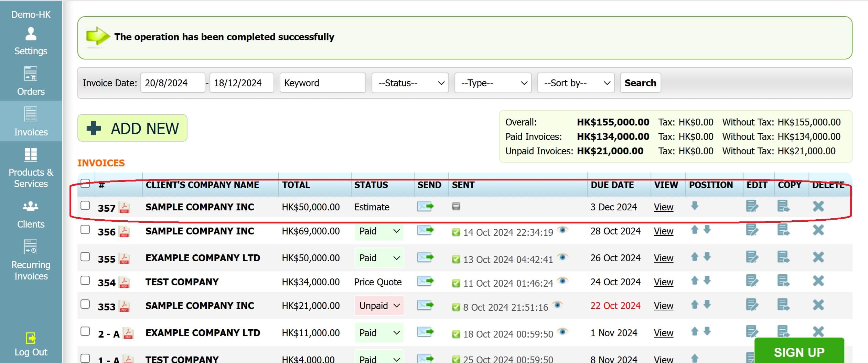Move invoice 353 up with the arrow
The image size is (868, 363).
[x=695, y=304]
